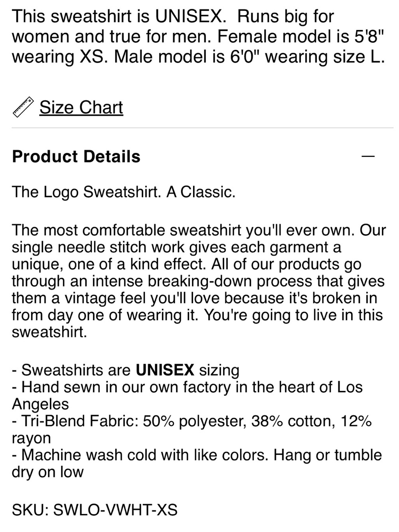
Task: Click the Tri-Blend Fabric bullet line
Action: pos(192,429)
